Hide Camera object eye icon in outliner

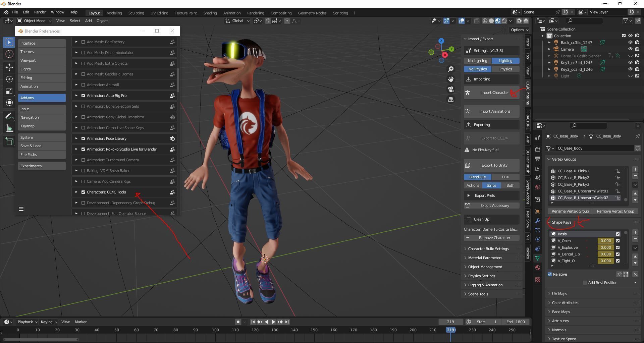630,49
